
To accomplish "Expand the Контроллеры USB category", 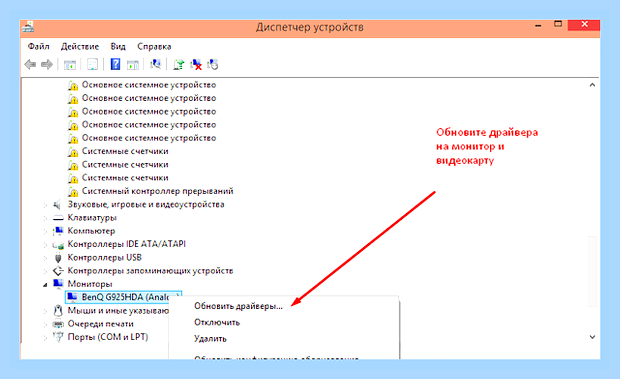I will tap(45, 258).
